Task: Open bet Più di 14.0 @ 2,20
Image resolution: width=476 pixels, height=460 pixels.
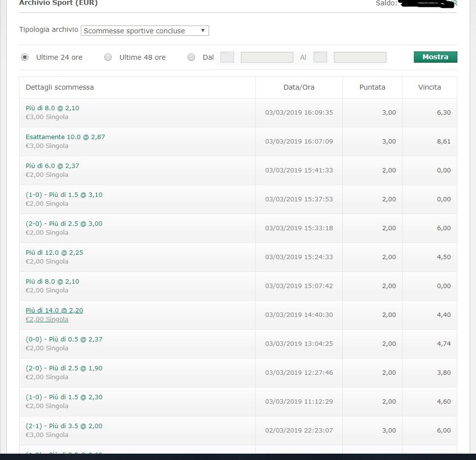Action: point(54,310)
